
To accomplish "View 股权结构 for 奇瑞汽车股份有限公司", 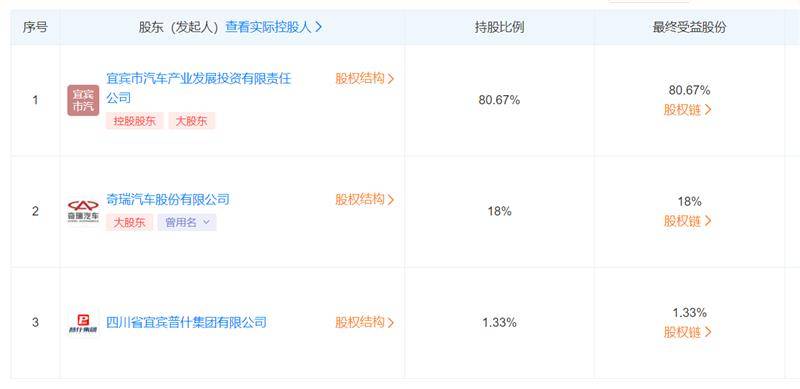I will coord(365,200).
